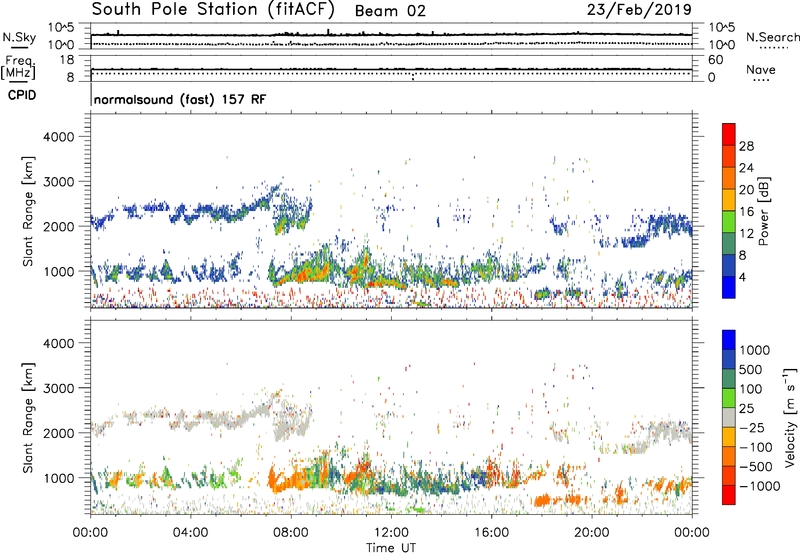Click the "-1000" label on Velocity colorbar
This screenshot has width=800, height=554.
click(x=759, y=486)
